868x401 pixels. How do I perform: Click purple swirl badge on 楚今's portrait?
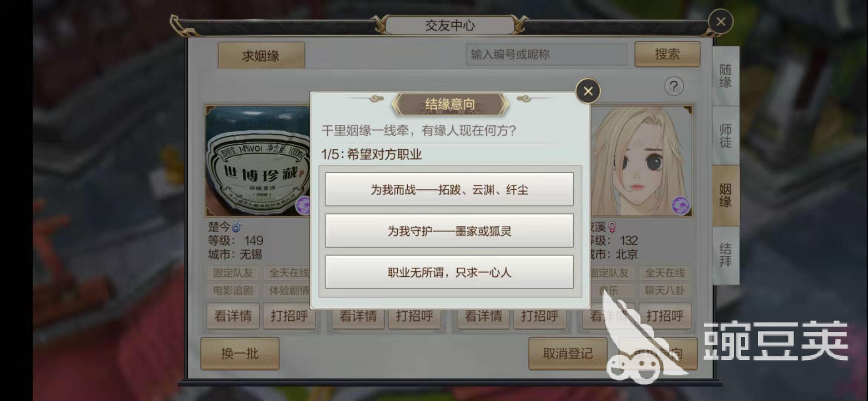coord(303,205)
